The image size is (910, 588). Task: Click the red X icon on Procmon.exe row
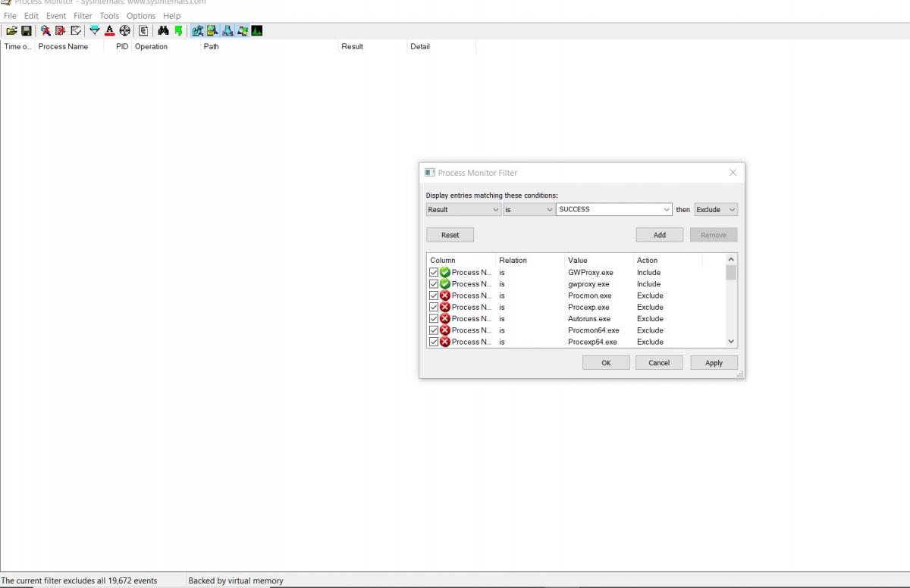click(x=445, y=296)
